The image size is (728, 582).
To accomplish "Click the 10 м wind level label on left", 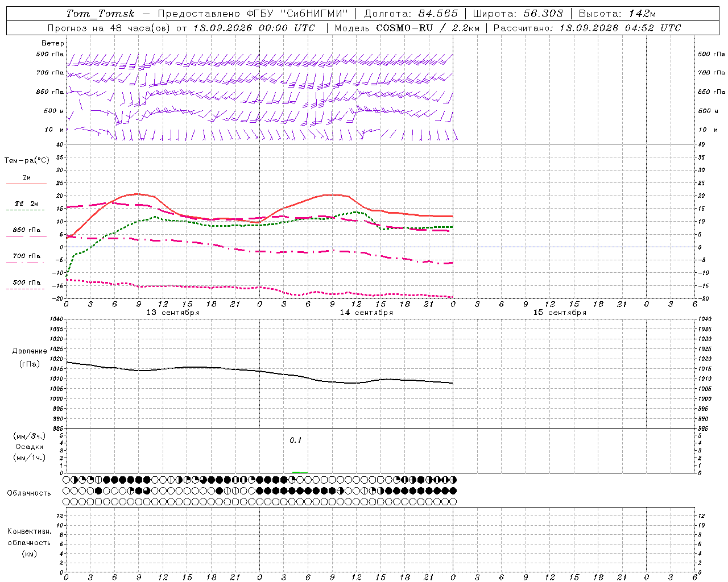I will 55,130.
